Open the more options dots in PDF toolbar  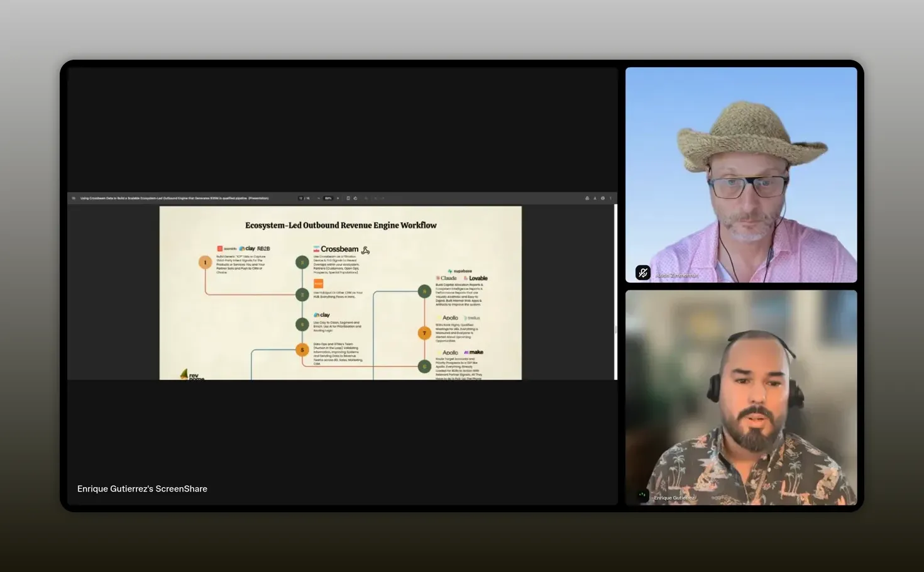610,198
